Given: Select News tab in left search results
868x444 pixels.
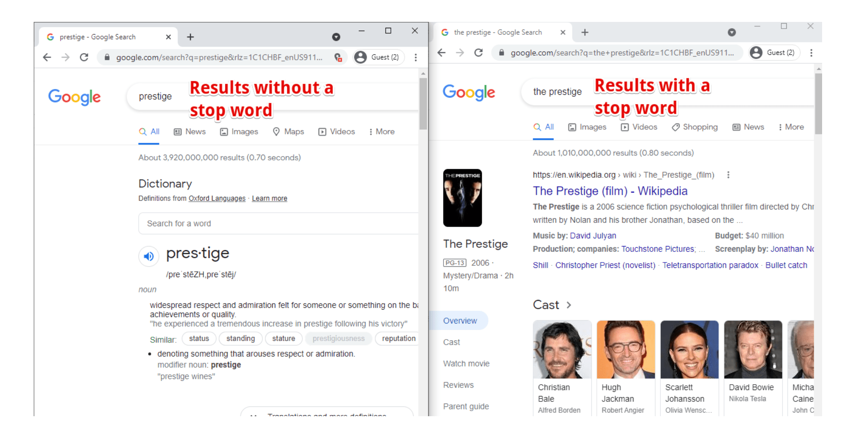Looking at the screenshot, I should (x=190, y=132).
